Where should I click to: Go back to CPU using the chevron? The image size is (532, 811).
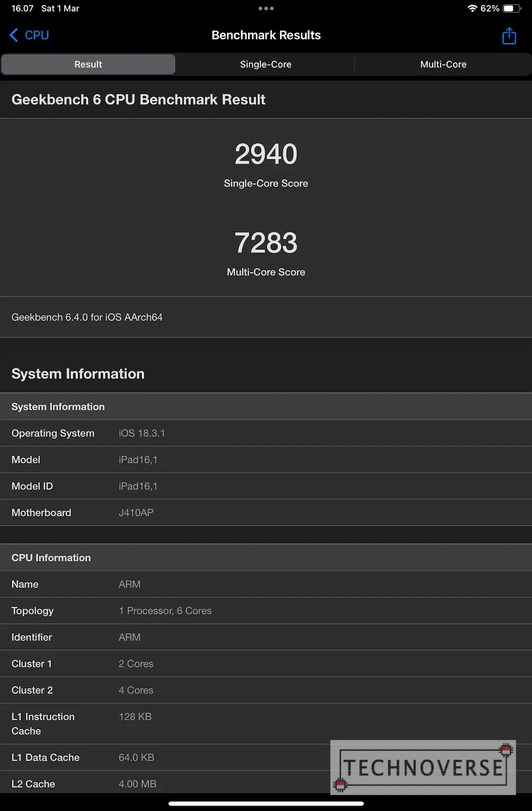click(x=29, y=35)
